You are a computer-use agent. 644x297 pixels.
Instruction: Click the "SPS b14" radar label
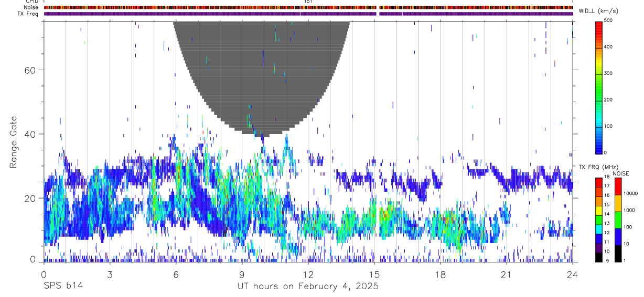pyautogui.click(x=63, y=287)
